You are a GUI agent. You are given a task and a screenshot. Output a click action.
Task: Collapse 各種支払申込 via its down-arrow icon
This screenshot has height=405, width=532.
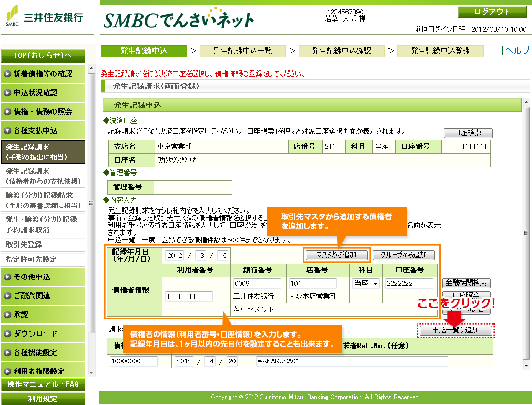pyautogui.click(x=7, y=130)
